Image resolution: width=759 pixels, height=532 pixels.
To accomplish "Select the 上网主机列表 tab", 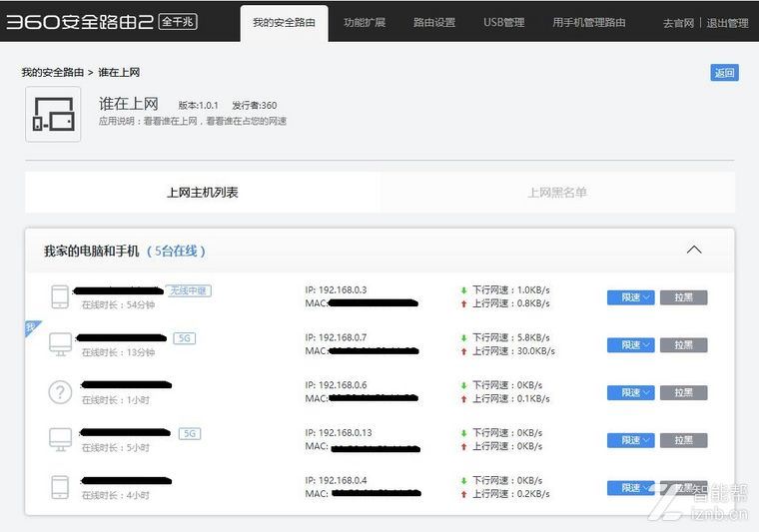I will click(x=203, y=193).
